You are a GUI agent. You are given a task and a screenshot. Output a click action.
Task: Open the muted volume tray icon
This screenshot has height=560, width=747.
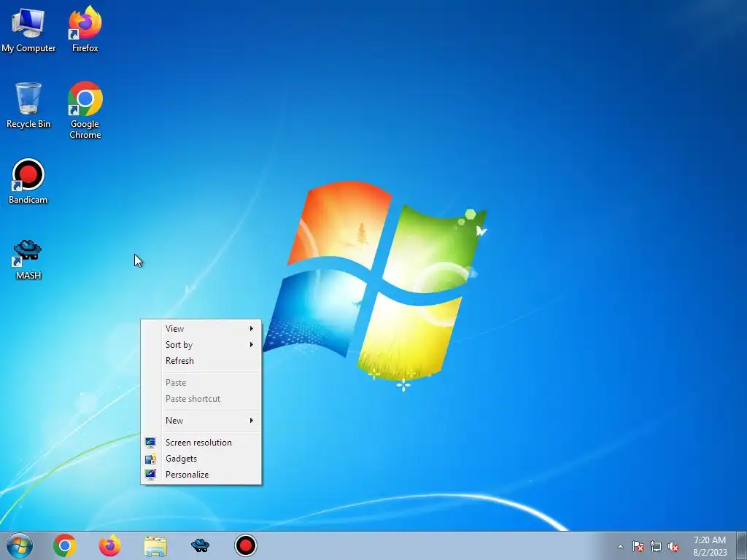coord(673,546)
